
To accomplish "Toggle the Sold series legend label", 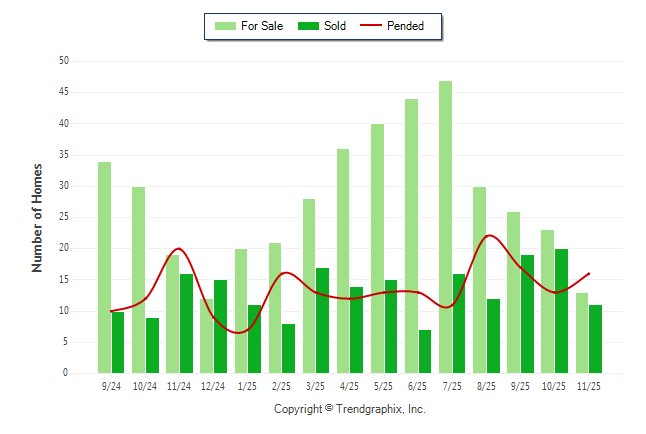I will click(335, 26).
